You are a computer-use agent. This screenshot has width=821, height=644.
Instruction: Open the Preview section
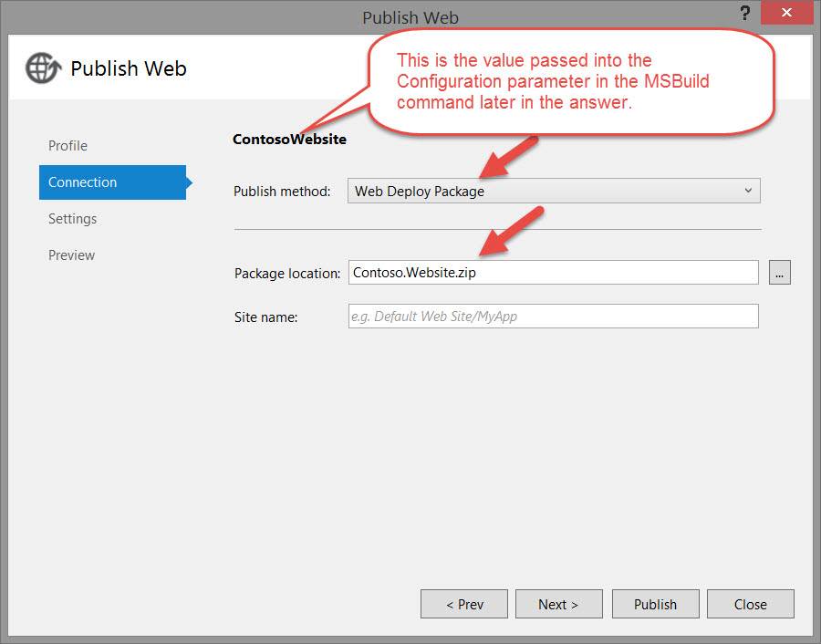point(71,255)
